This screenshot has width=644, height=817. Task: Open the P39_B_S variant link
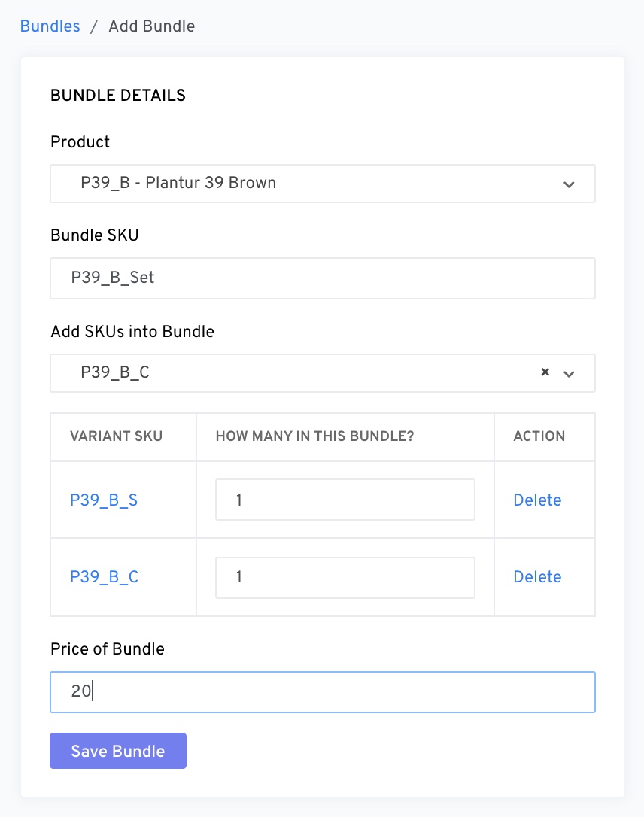pos(104,500)
